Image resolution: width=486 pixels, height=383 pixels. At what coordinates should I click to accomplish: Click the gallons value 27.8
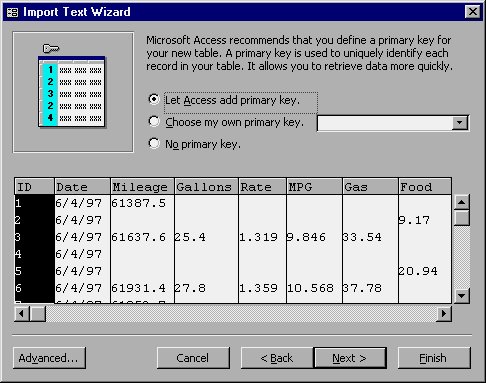click(190, 288)
